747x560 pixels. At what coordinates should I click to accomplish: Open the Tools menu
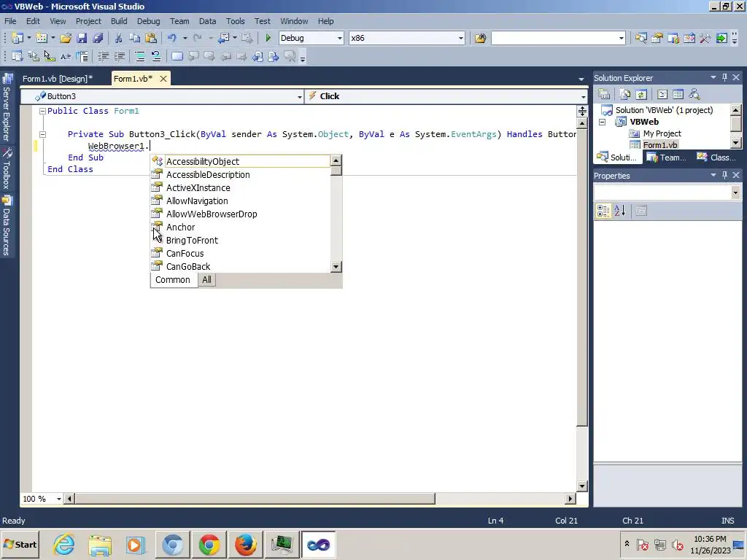(235, 21)
